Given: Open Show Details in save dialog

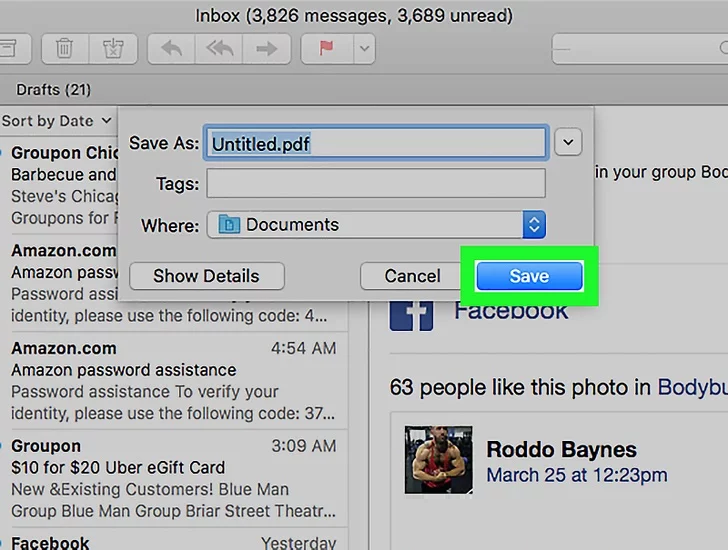Looking at the screenshot, I should (x=207, y=276).
